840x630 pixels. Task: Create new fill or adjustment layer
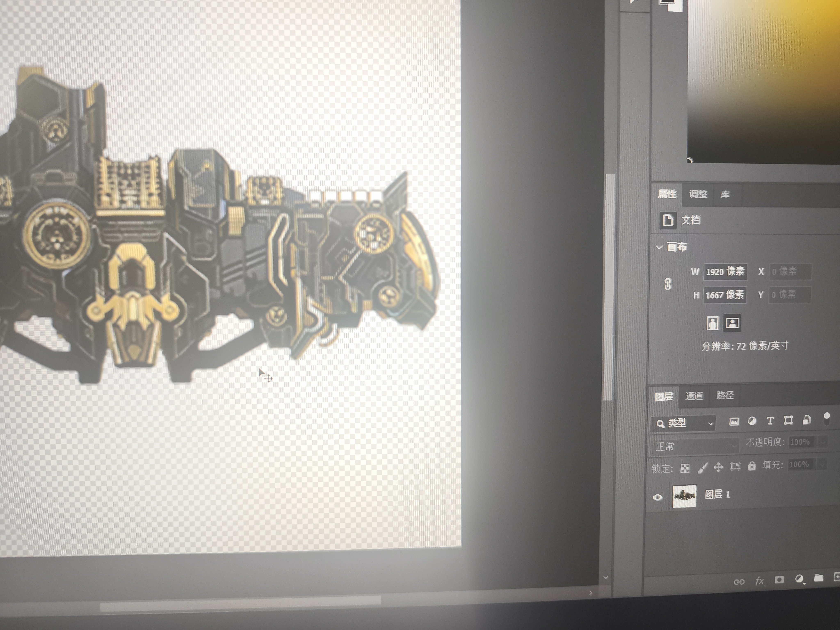tap(799, 579)
